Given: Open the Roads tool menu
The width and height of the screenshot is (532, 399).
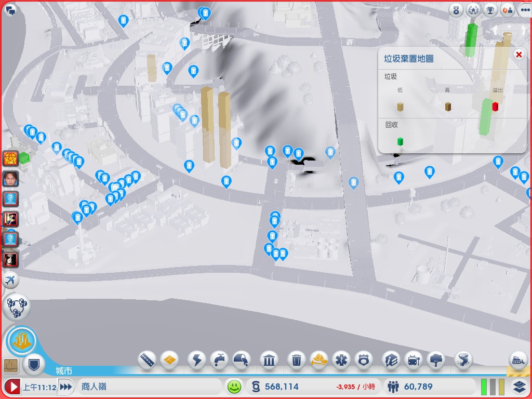Looking at the screenshot, I should 147,360.
